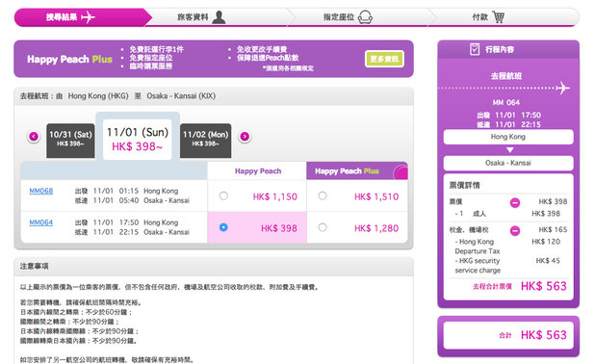
Task: Select the 11/01 (Sun) date tab
Action: click(x=138, y=140)
